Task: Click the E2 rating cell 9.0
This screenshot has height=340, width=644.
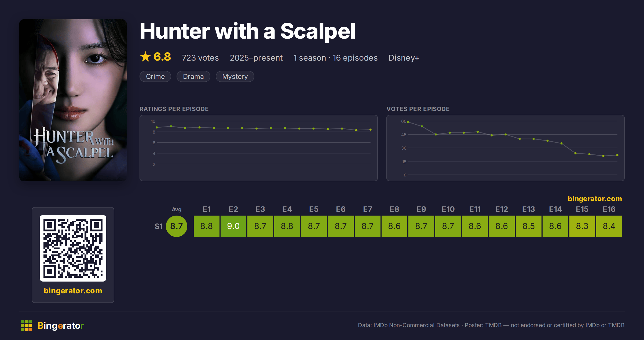Action: tap(233, 226)
